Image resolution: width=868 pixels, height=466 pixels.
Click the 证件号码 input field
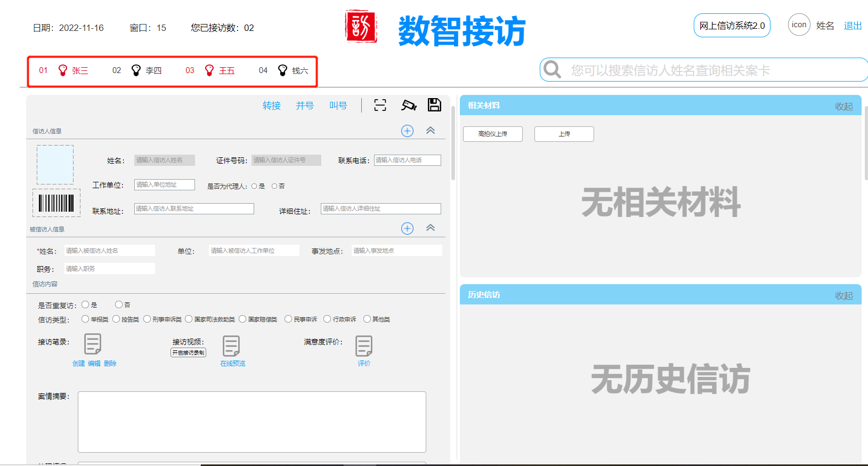click(287, 160)
